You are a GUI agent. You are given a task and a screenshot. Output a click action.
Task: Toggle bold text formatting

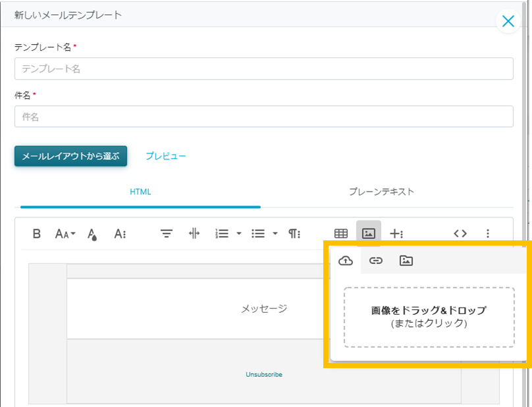point(37,234)
